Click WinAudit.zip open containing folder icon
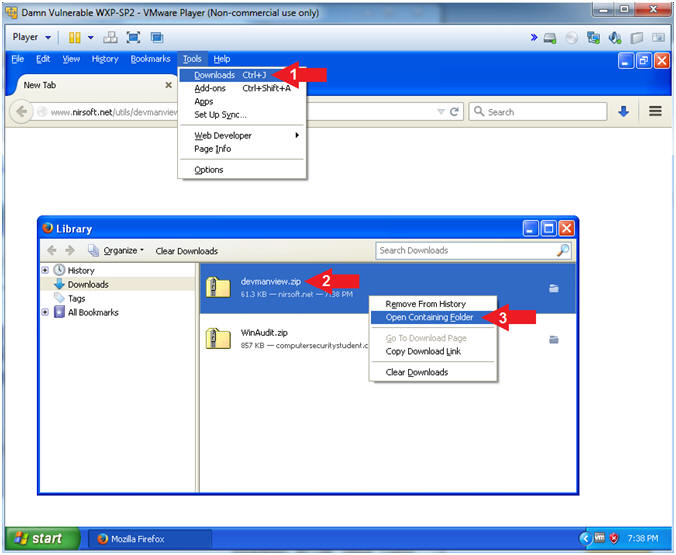The width and height of the screenshot is (676, 555). (554, 340)
